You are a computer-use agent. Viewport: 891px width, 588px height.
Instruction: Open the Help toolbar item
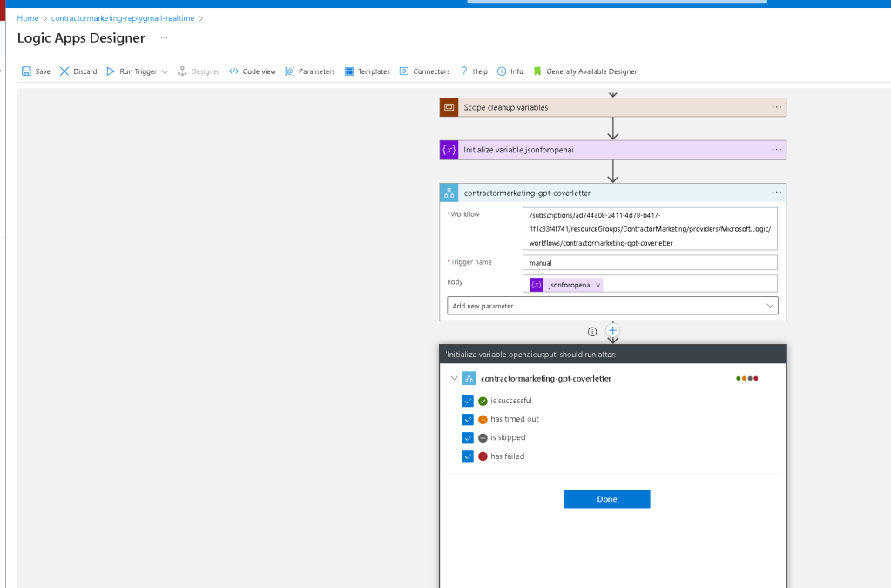474,71
